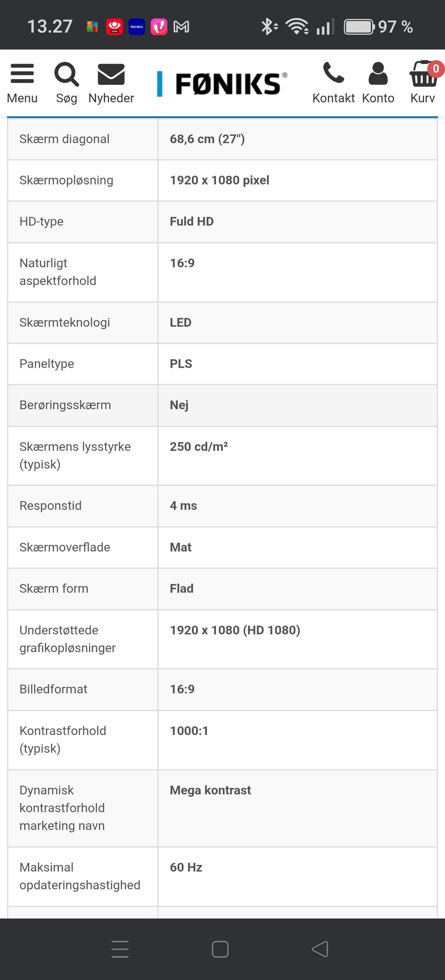This screenshot has height=980, width=445.
Task: Open the Kurv shopping basket
Action: tap(423, 74)
